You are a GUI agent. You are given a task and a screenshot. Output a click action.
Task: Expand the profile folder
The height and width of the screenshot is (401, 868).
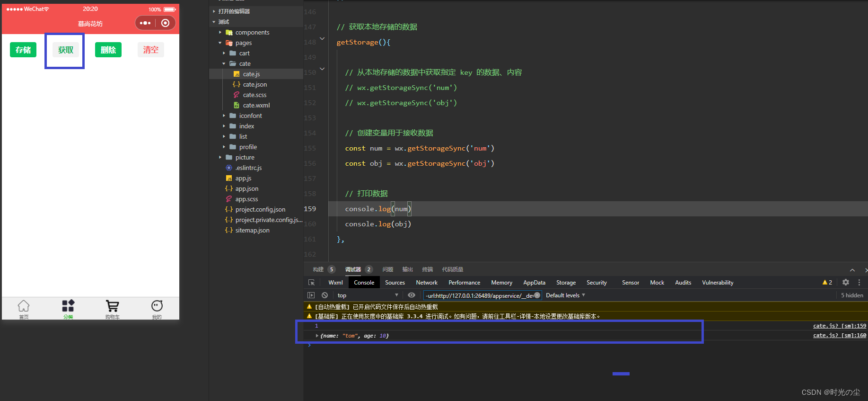pos(224,147)
